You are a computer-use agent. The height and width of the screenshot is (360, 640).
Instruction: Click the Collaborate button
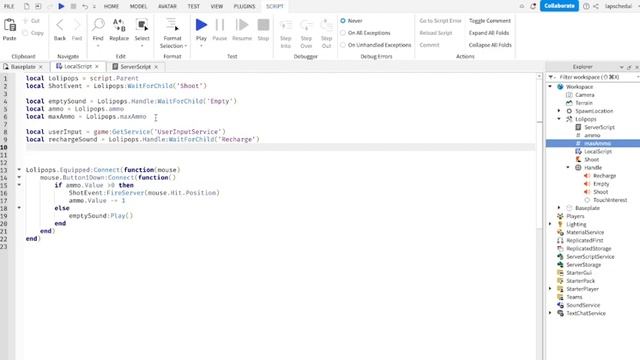coord(559,6)
